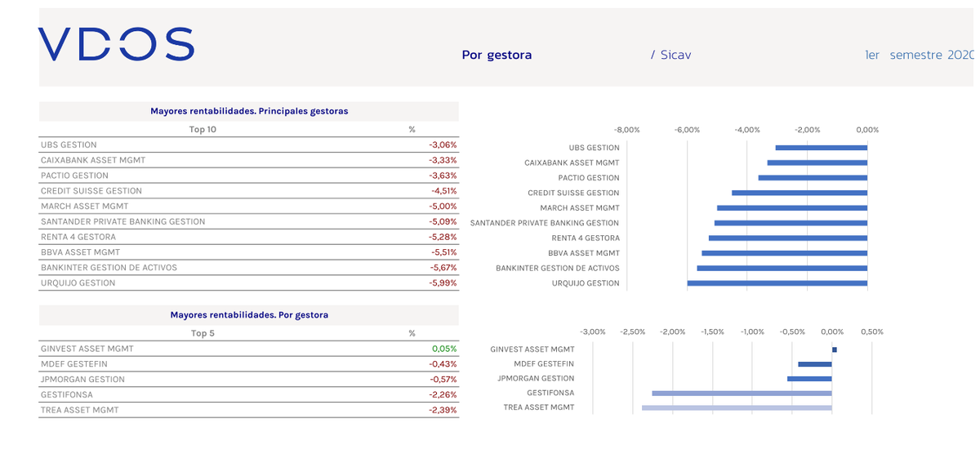This screenshot has height=454, width=980.
Task: Select BBVA ASSET MGMT in table
Action: pyautogui.click(x=80, y=252)
